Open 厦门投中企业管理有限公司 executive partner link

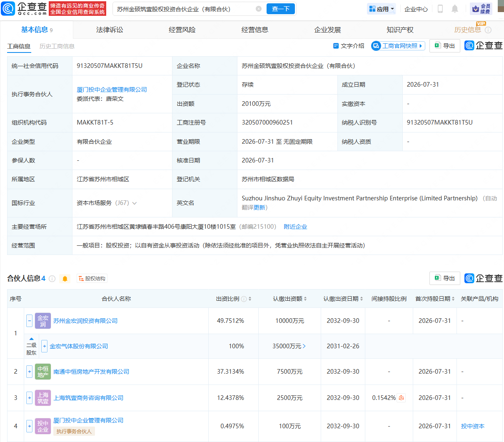[x=112, y=90]
